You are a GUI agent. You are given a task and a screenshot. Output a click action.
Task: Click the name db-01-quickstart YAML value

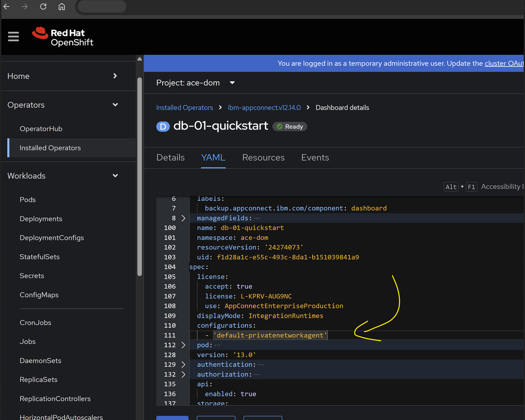252,228
